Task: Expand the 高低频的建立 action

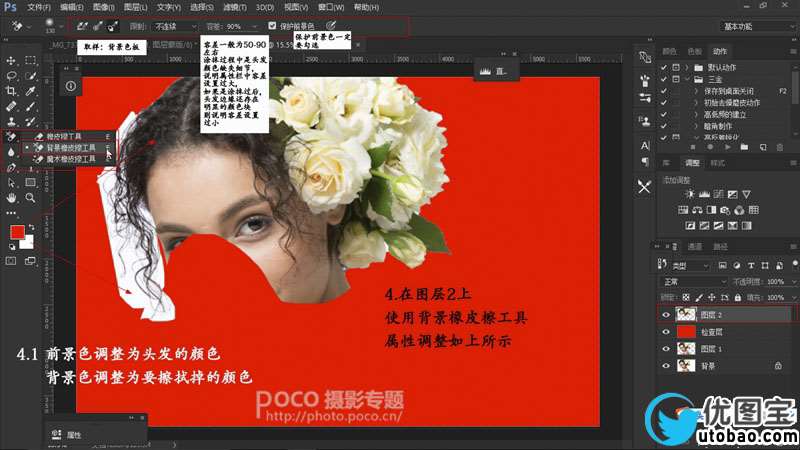Action: click(696, 114)
